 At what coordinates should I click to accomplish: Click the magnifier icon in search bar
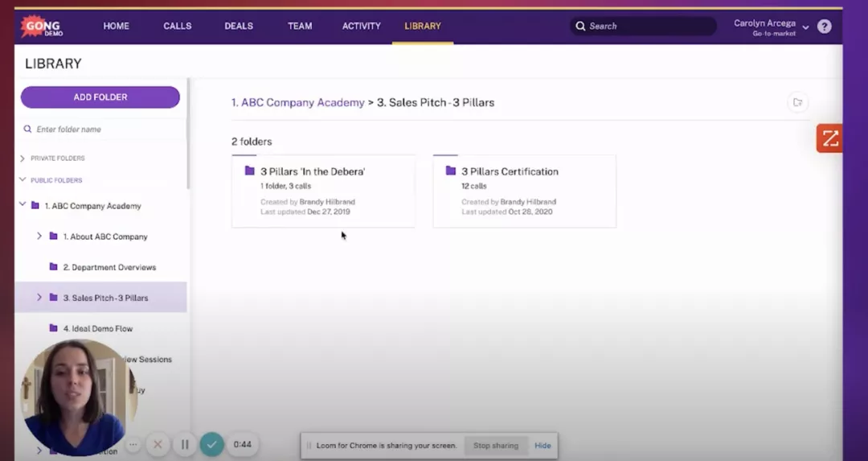click(x=580, y=26)
